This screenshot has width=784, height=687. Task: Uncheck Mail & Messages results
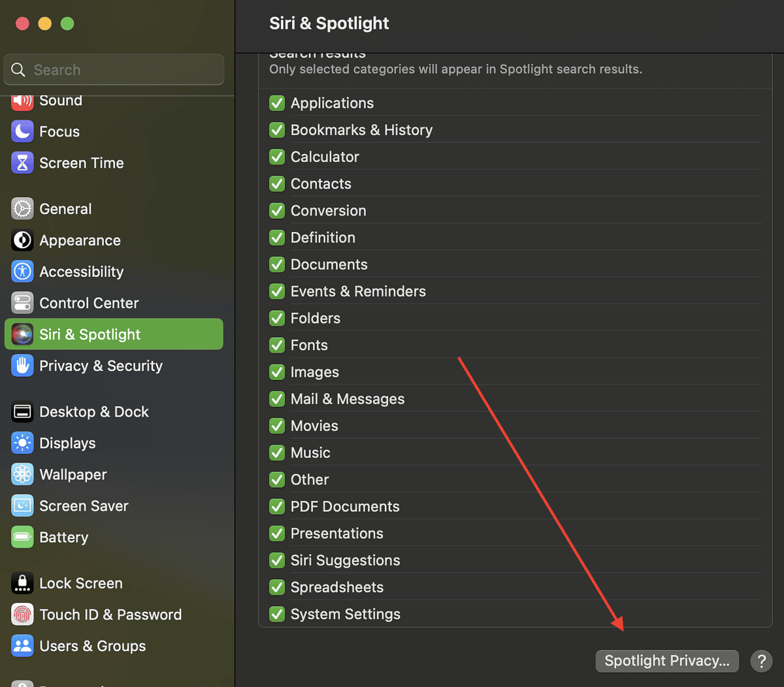tap(276, 398)
